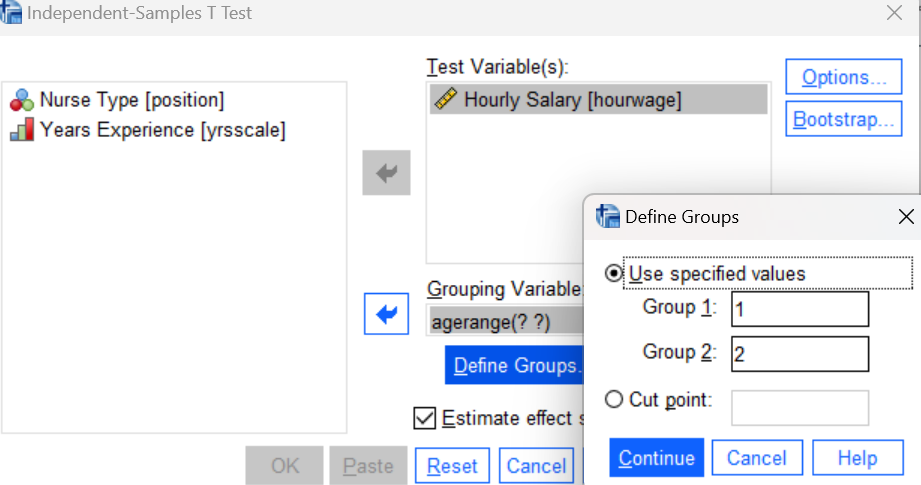
Task: Click the agerange(? ?) grouping variable field
Action: click(506, 322)
